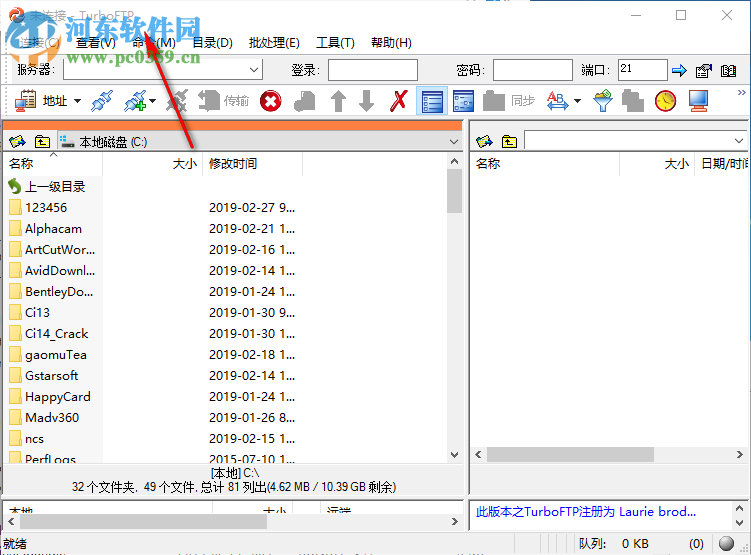Select the HappyCard folder
This screenshot has height=555, width=751.
(x=50, y=396)
